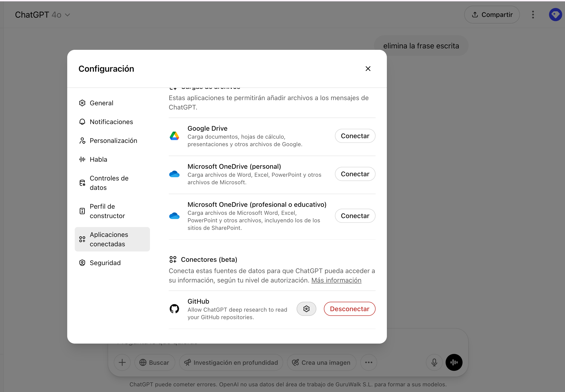Click the General gear icon
This screenshot has width=565, height=392.
(82, 103)
